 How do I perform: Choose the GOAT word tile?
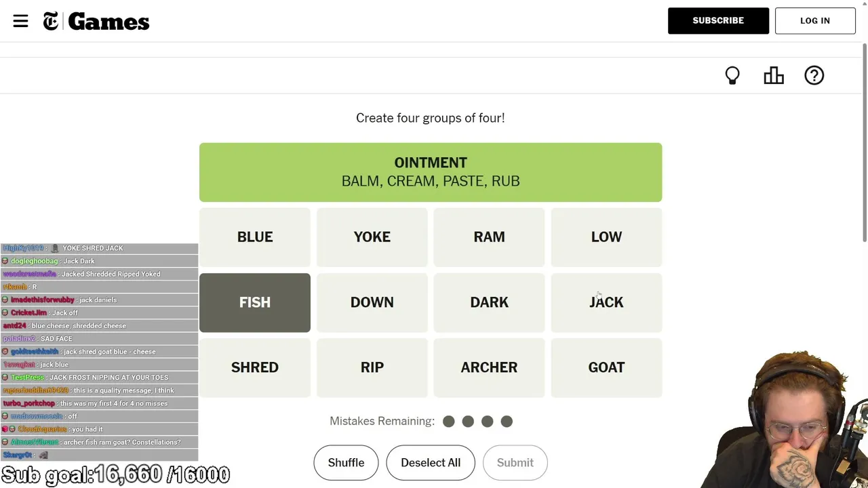[x=606, y=367]
